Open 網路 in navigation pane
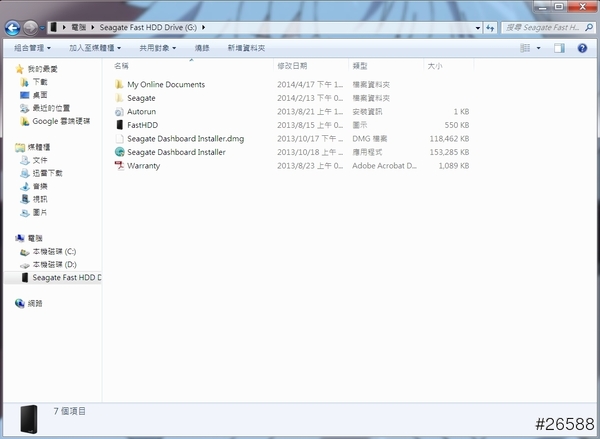The width and height of the screenshot is (600, 439). [35, 304]
